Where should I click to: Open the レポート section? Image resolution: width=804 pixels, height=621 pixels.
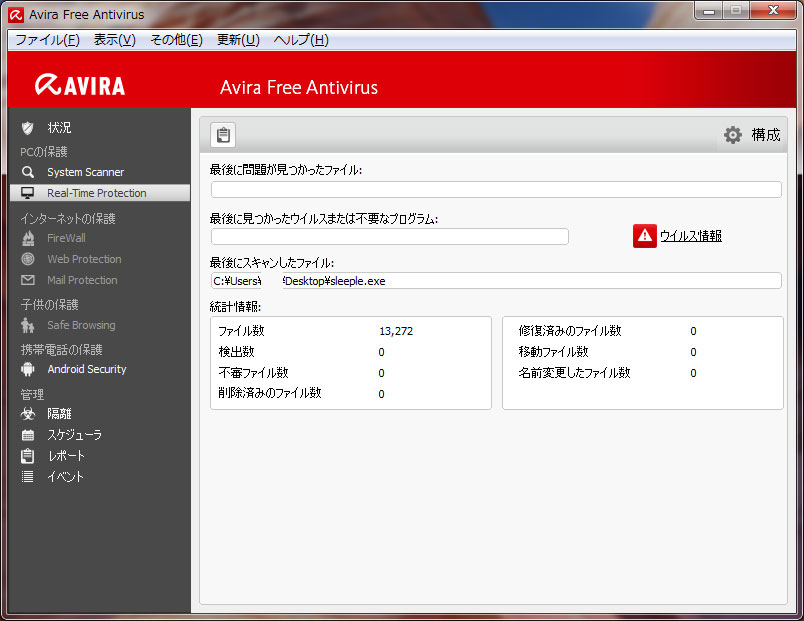pos(66,456)
